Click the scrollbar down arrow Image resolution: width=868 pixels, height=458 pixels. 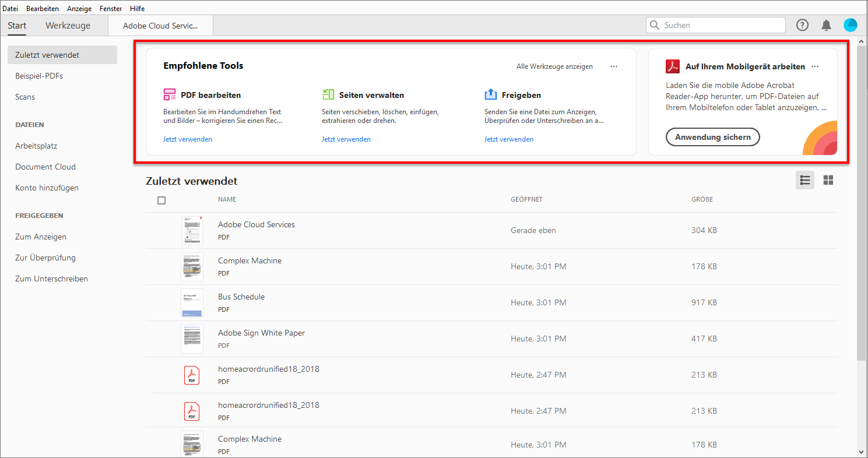coord(862,451)
